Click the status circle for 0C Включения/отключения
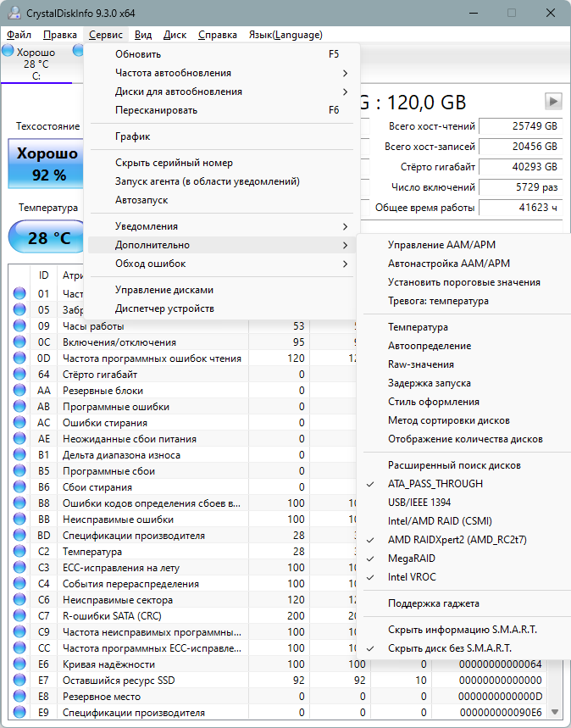571x728 pixels. click(x=19, y=342)
